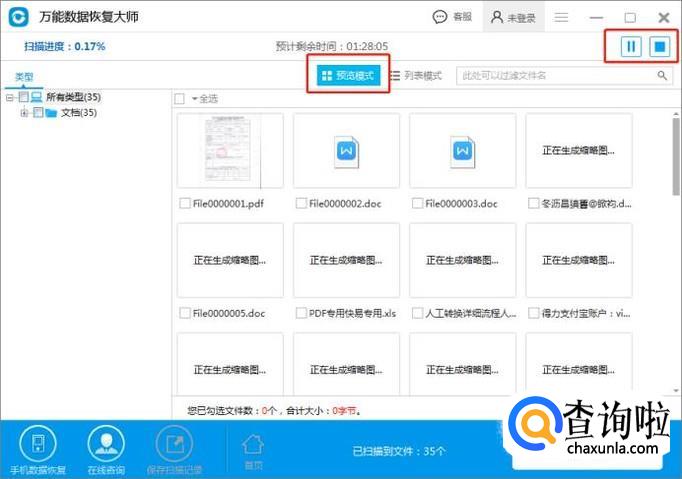This screenshot has height=479, width=682.
Task: Open the 客服 customer service chat
Action: (x=452, y=17)
